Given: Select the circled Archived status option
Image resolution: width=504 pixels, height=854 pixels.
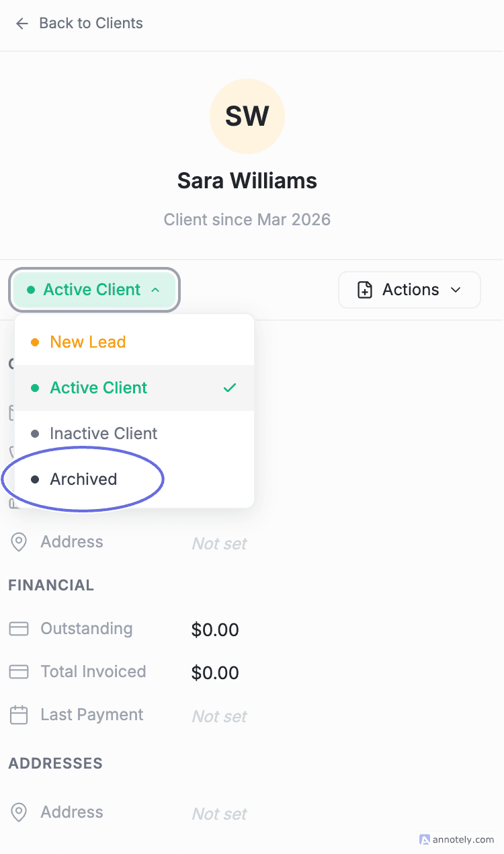Looking at the screenshot, I should [83, 479].
